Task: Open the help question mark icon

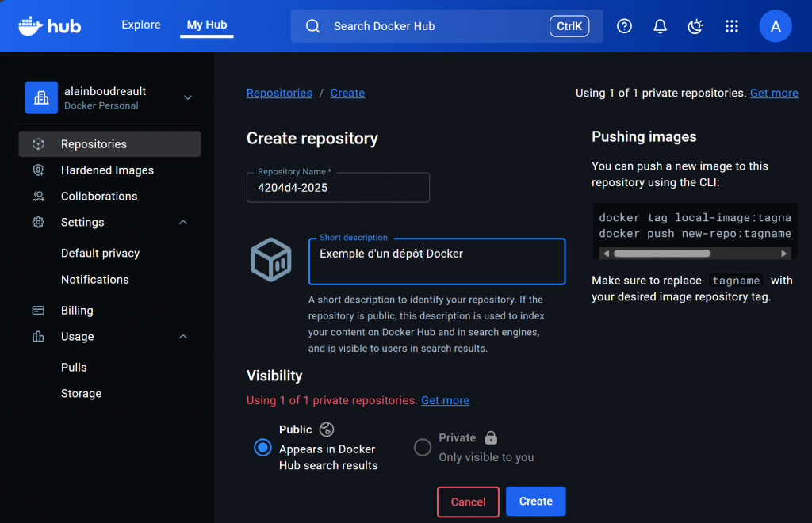Action: point(624,26)
